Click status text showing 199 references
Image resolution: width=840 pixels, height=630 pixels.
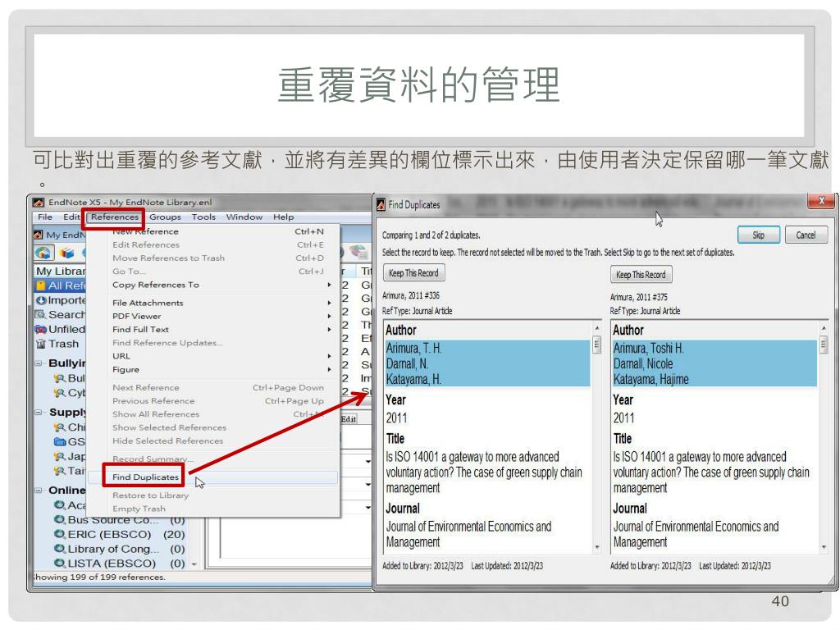[x=99, y=577]
